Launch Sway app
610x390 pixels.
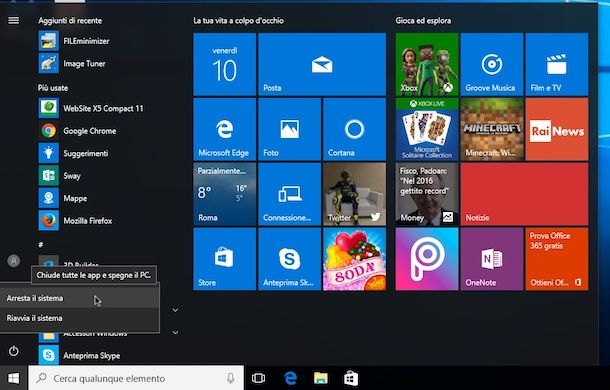click(x=60, y=176)
